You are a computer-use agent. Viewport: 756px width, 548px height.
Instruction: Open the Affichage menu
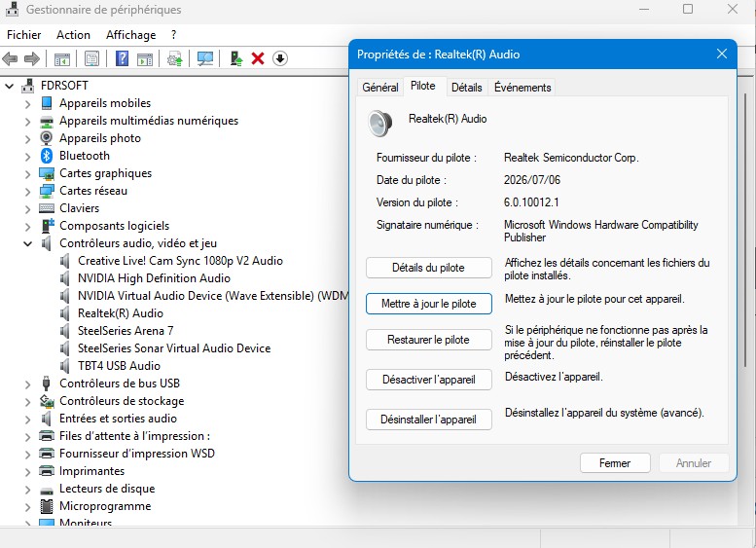[x=130, y=35]
